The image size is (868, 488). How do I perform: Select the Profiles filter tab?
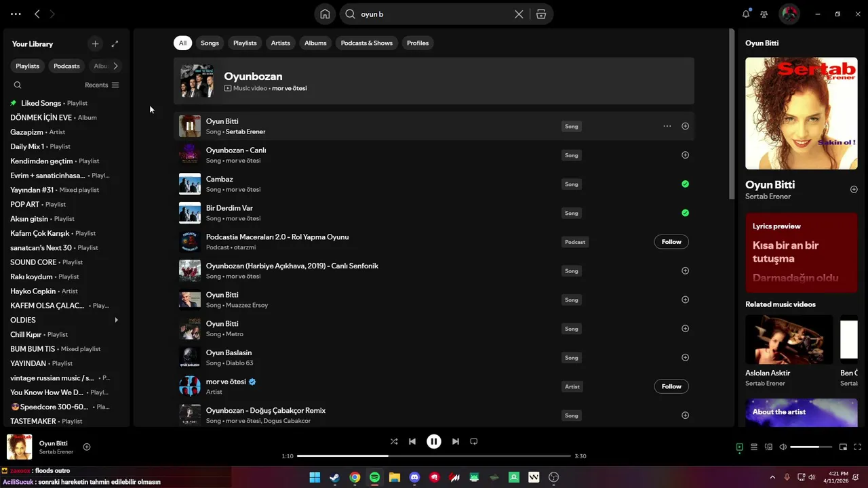click(418, 43)
